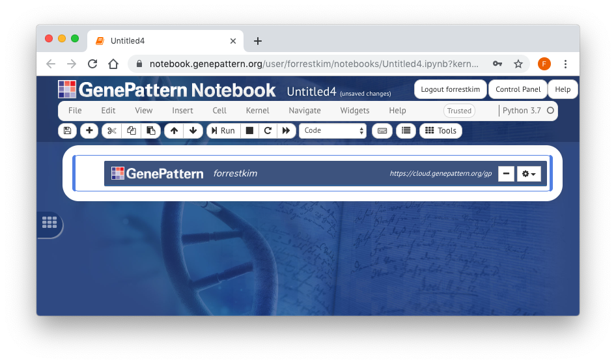The image size is (616, 364).
Task: Move the selected cell up
Action: coord(174,131)
